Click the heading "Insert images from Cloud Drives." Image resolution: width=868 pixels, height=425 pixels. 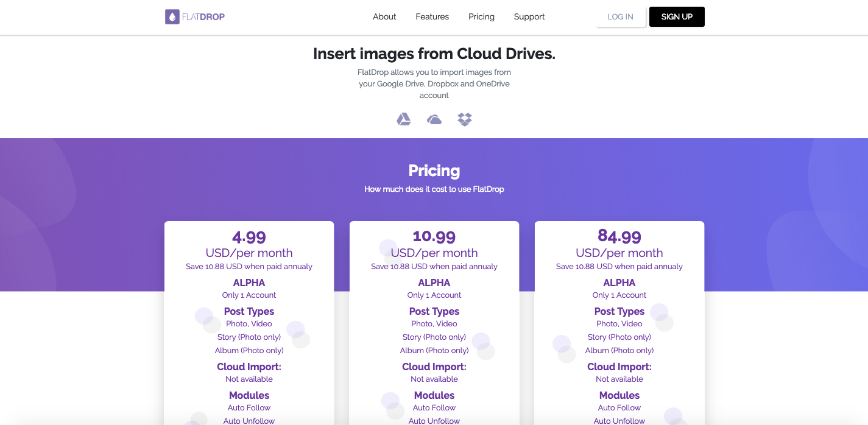(434, 54)
